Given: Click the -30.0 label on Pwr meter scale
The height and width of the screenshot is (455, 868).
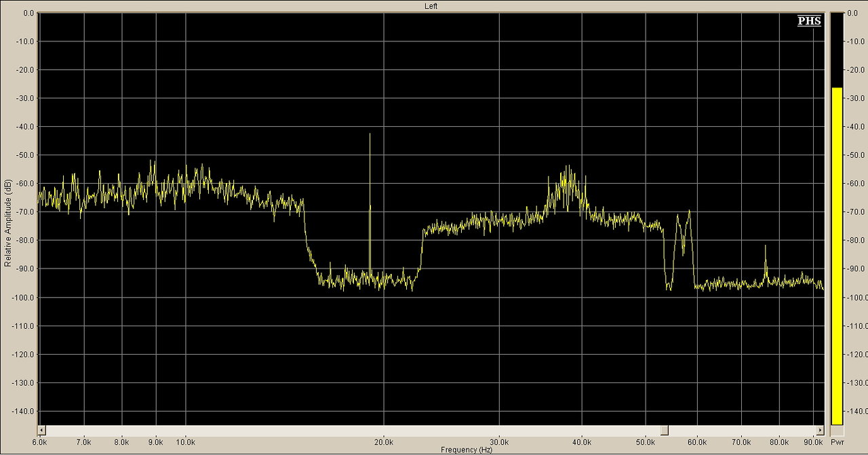Looking at the screenshot, I should [856, 98].
